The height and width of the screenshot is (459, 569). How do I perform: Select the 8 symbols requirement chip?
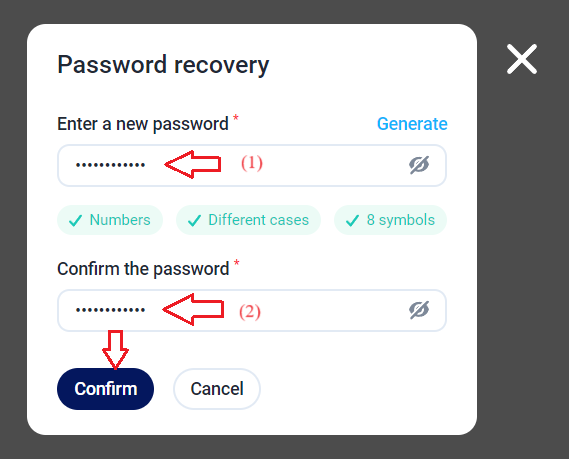[390, 220]
